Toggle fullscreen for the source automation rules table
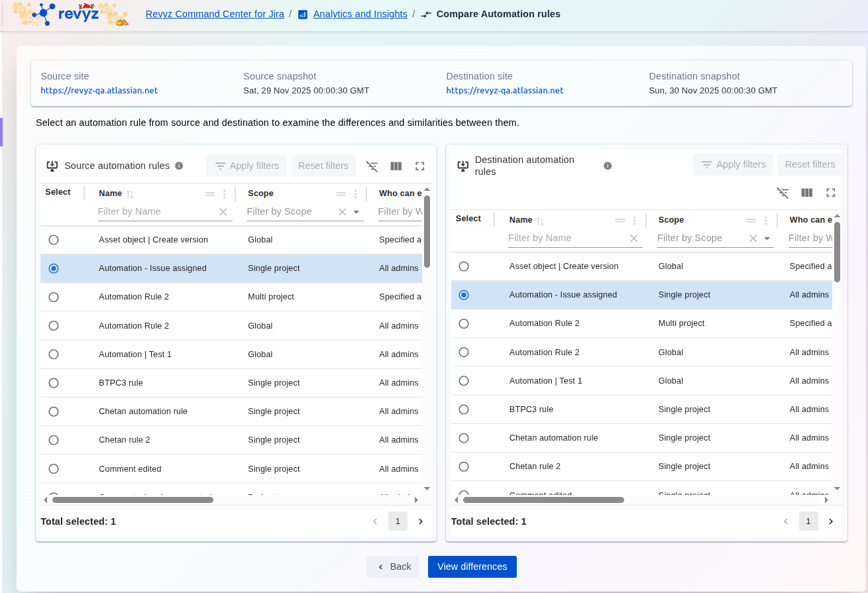 [x=420, y=166]
